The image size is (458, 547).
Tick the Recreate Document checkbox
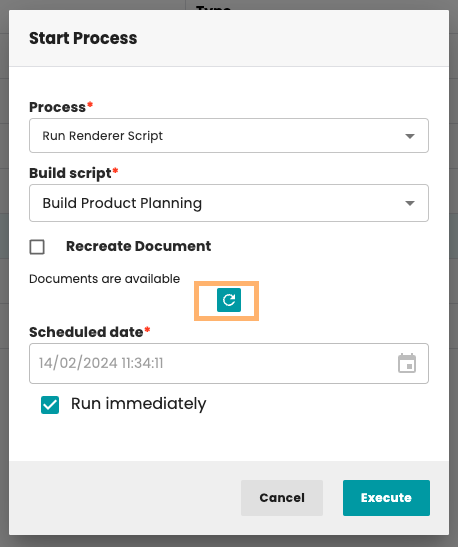(x=37, y=247)
